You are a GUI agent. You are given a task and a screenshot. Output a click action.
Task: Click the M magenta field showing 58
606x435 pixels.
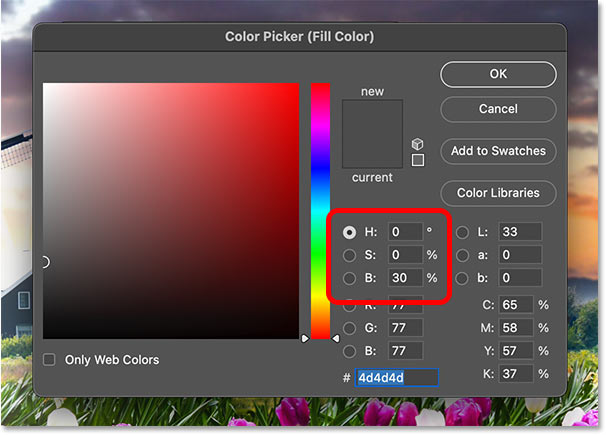click(x=516, y=328)
